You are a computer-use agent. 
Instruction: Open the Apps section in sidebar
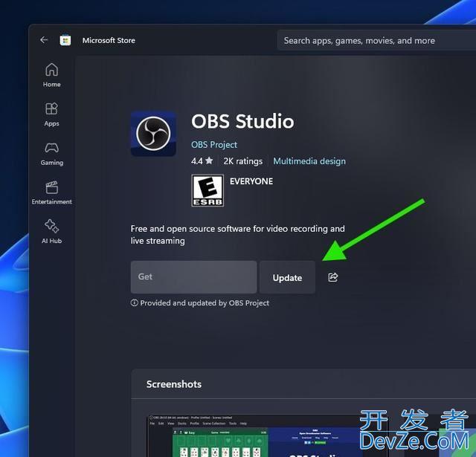click(x=51, y=114)
